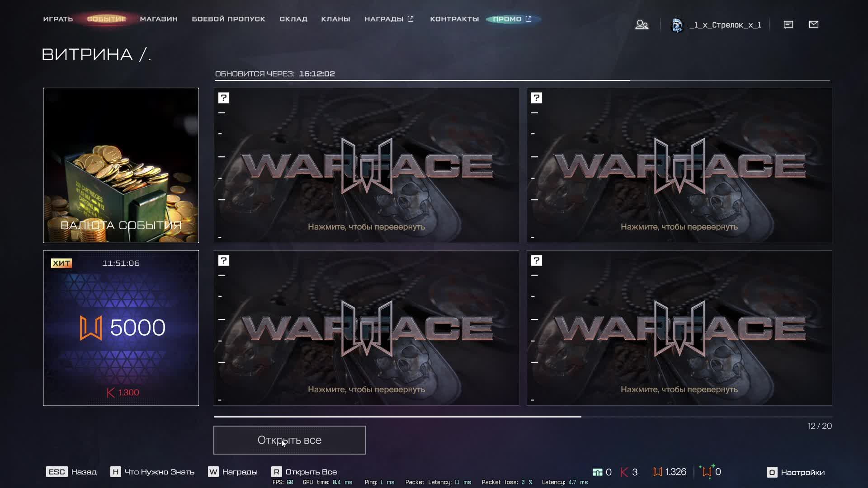Click the question mark on the top-left card
This screenshot has height=488, width=868.
tap(224, 98)
